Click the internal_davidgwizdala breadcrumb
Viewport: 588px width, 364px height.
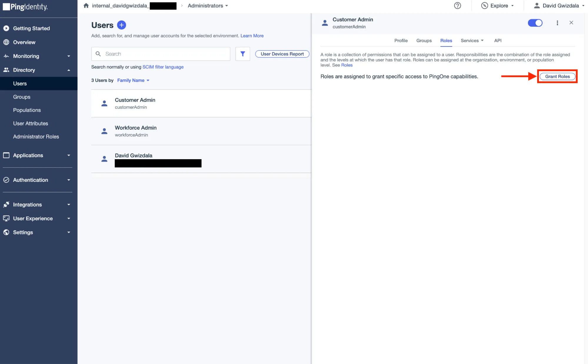(x=134, y=6)
